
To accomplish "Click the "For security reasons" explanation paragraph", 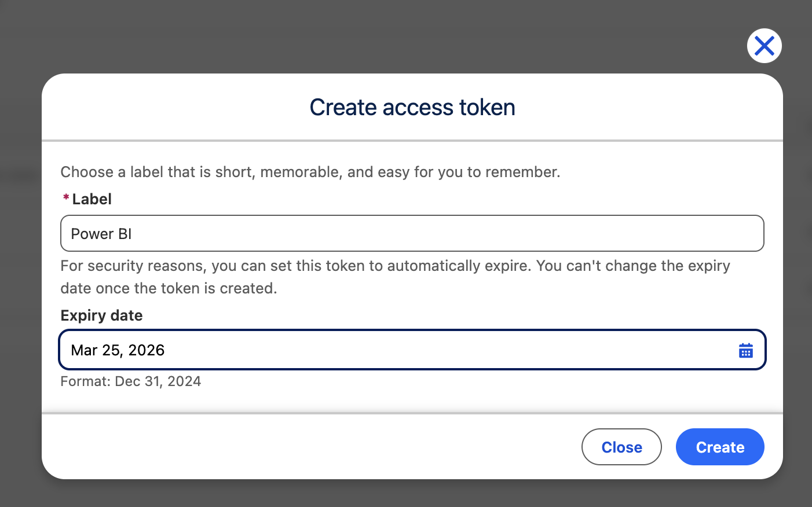I will (x=395, y=266).
